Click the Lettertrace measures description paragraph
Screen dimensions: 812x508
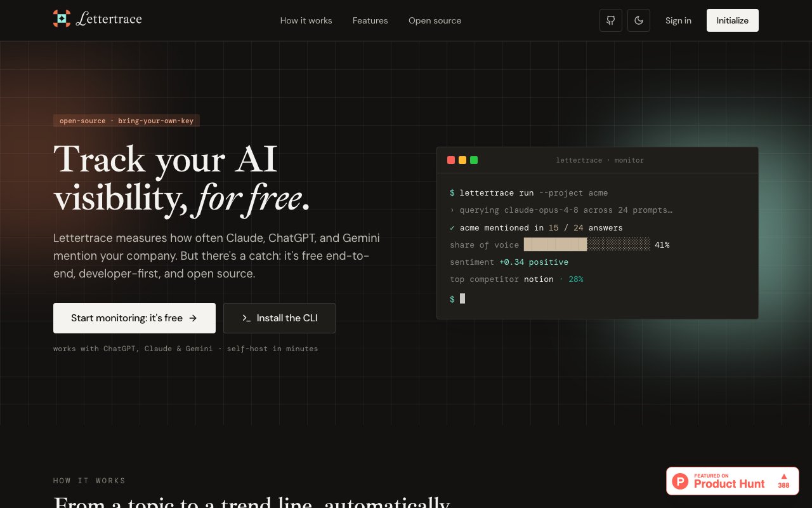pyautogui.click(x=217, y=256)
